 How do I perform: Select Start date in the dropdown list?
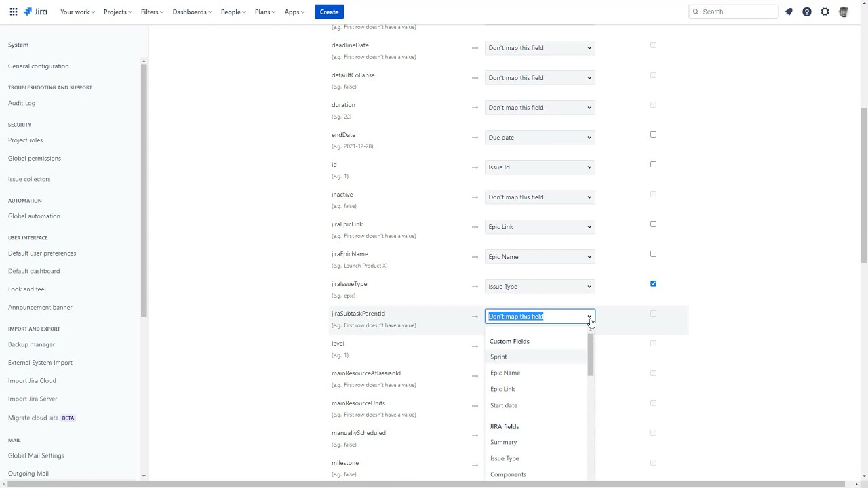point(536,405)
